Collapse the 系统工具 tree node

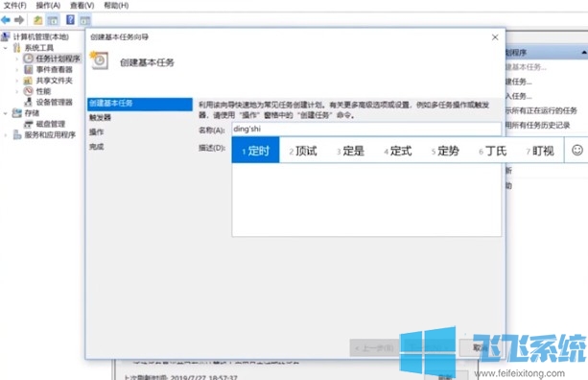point(5,48)
